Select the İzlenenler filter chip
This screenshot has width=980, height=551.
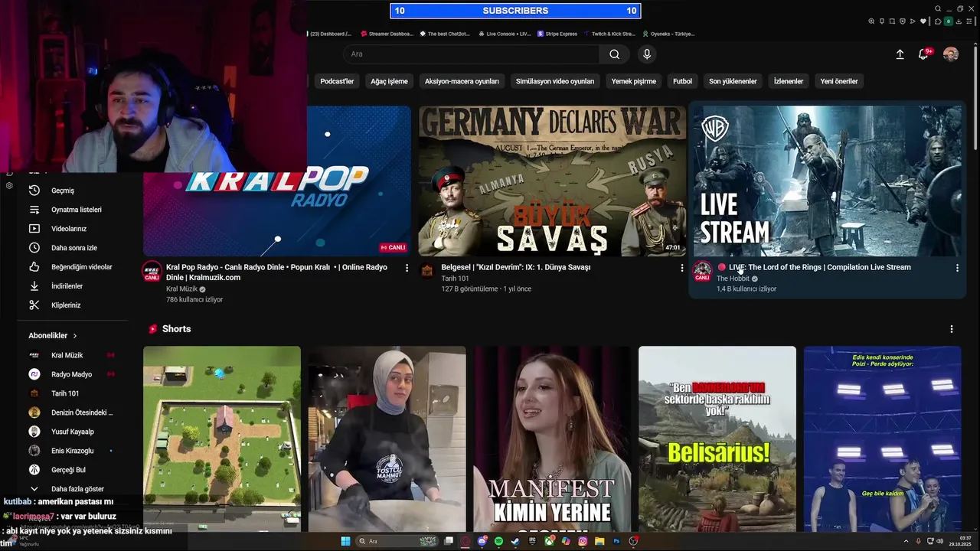[789, 81]
